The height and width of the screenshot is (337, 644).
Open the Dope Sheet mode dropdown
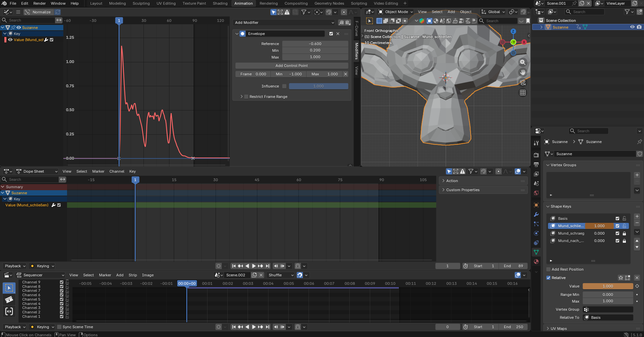pos(37,171)
